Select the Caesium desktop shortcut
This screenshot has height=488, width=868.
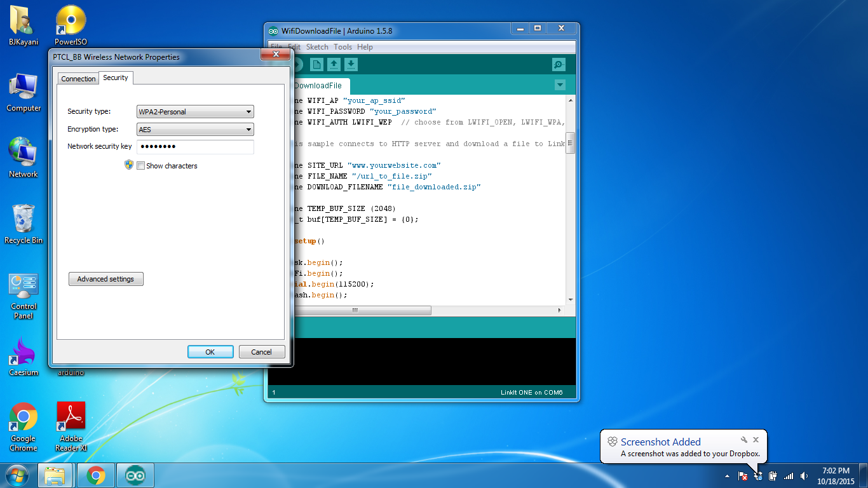click(x=24, y=356)
